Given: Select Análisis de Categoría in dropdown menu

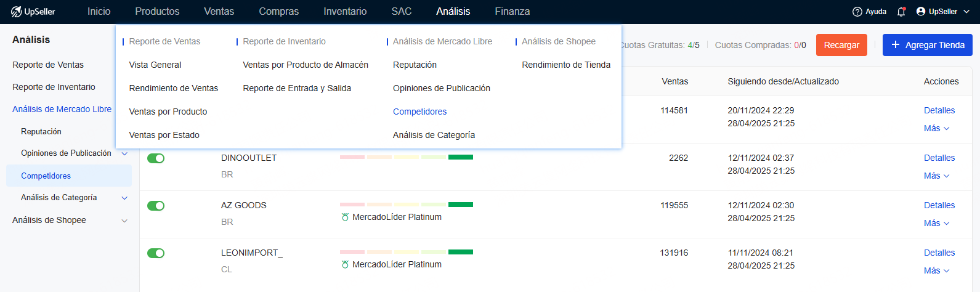Looking at the screenshot, I should [434, 135].
